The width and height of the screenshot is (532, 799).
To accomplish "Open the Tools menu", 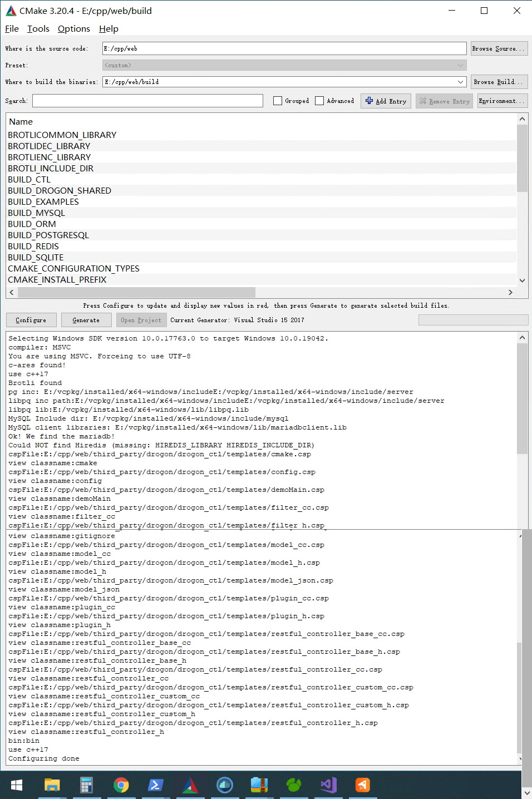I will pyautogui.click(x=38, y=29).
